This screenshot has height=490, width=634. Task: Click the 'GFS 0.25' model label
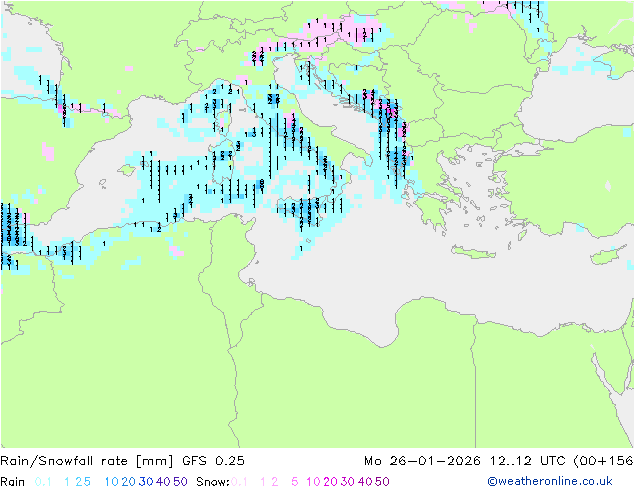point(213,461)
